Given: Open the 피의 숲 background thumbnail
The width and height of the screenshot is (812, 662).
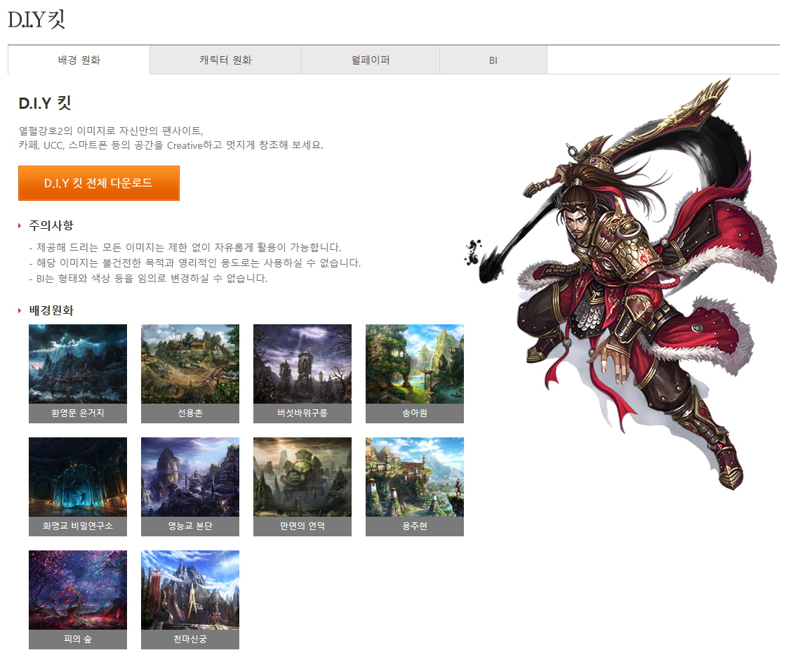Looking at the screenshot, I should [78, 590].
